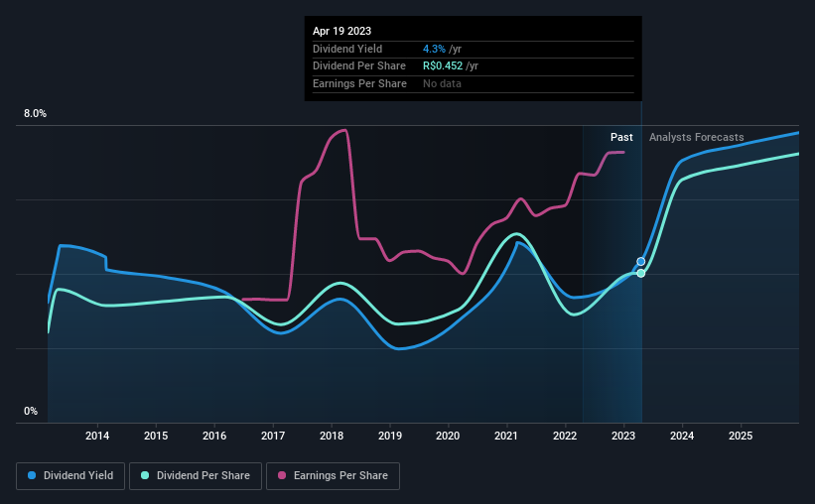Click the 2023 x-axis label
The width and height of the screenshot is (815, 504).
pyautogui.click(x=623, y=436)
